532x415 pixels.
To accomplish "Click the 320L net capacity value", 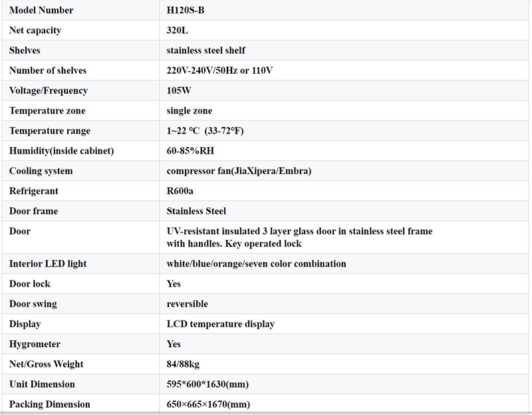I will tap(178, 31).
